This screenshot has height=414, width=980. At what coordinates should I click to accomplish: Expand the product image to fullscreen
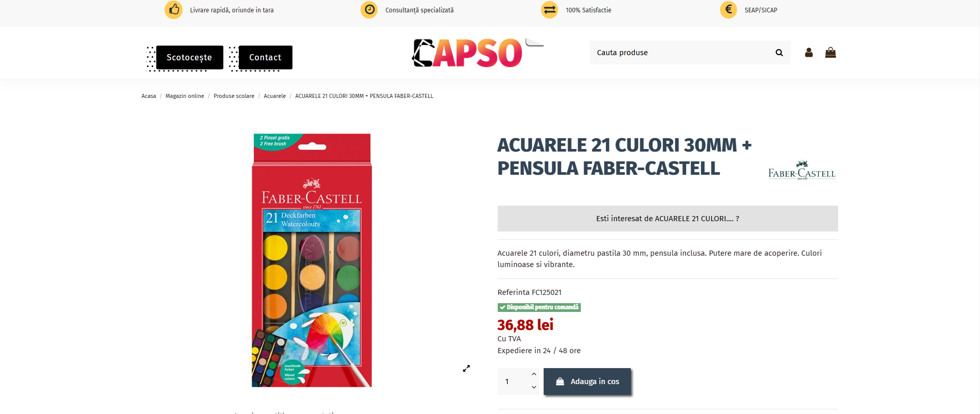click(x=466, y=368)
